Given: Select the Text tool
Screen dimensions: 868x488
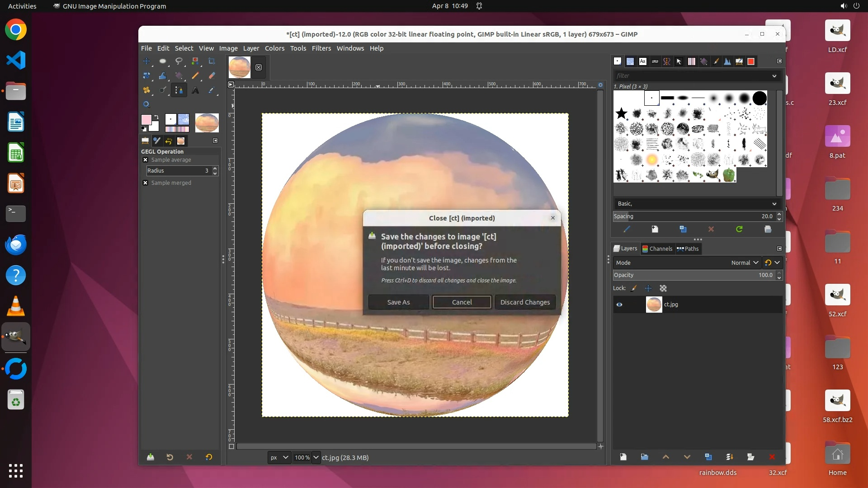Looking at the screenshot, I should tap(195, 90).
